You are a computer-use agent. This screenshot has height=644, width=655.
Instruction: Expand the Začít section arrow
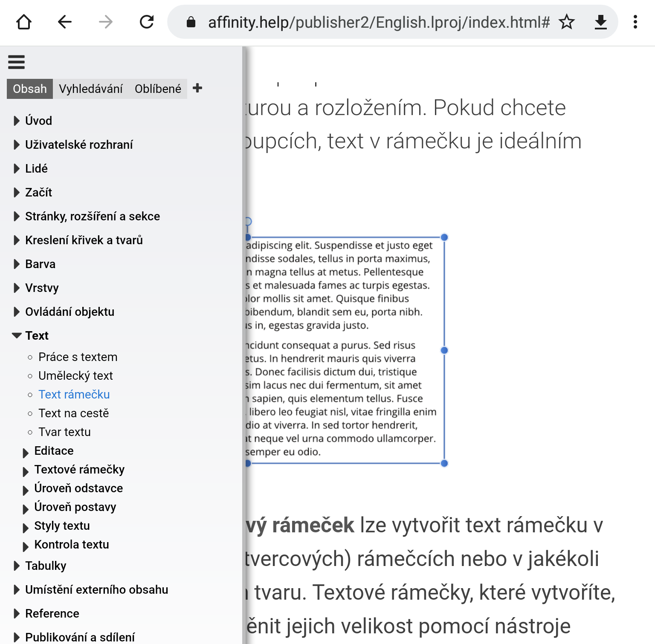click(17, 192)
